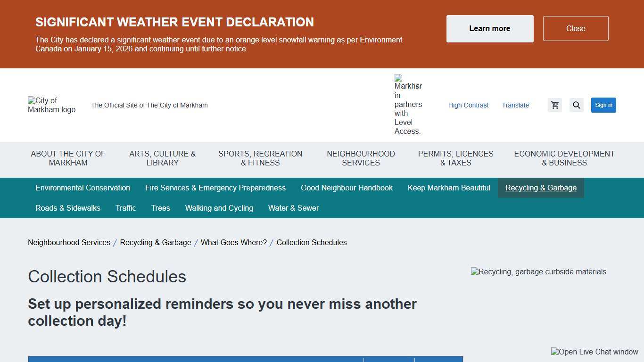Enable High Contrast mode

point(468,105)
